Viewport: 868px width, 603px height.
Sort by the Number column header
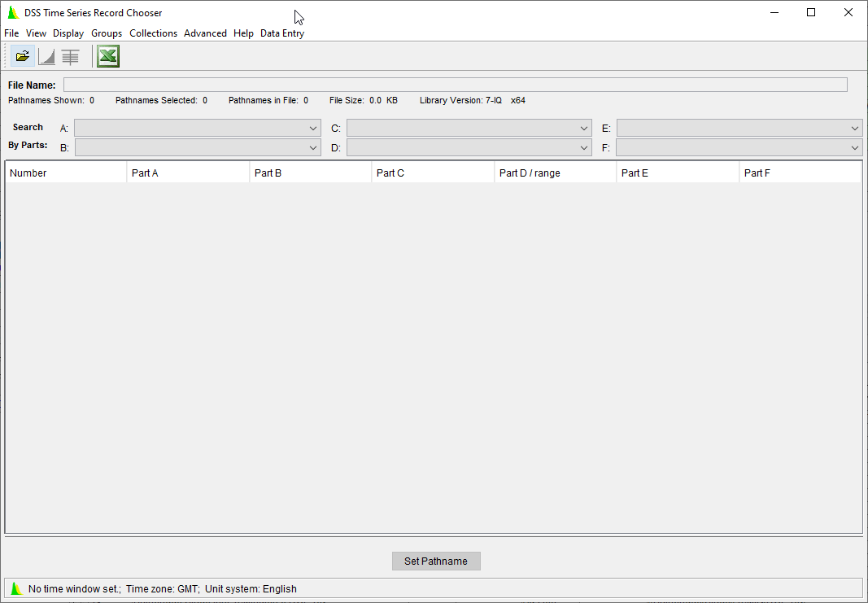[x=65, y=173]
